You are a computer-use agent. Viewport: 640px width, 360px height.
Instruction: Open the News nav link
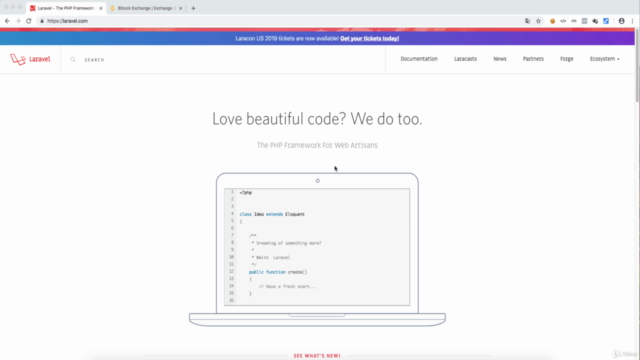click(500, 59)
